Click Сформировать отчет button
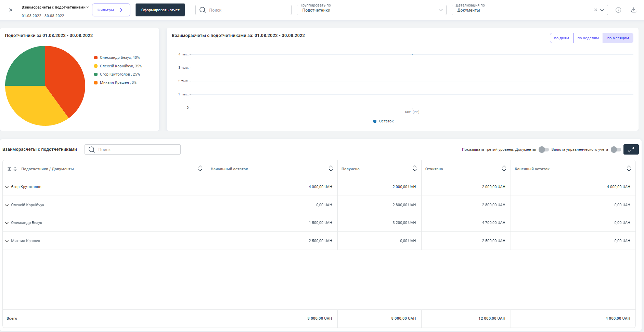The height and width of the screenshot is (332, 644). click(x=160, y=10)
